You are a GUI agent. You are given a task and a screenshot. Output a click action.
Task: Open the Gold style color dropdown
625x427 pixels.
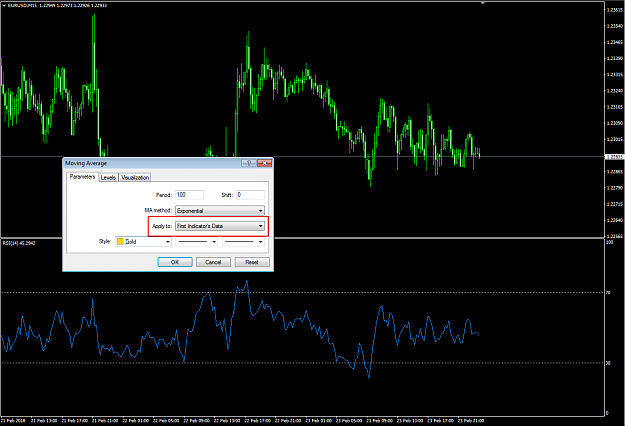pos(143,242)
